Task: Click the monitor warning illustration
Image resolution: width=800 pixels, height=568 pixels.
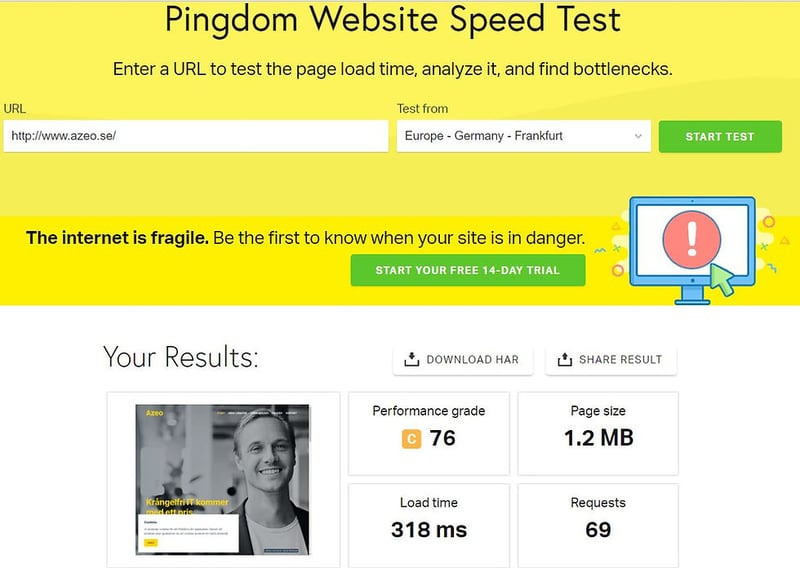Action: click(692, 250)
